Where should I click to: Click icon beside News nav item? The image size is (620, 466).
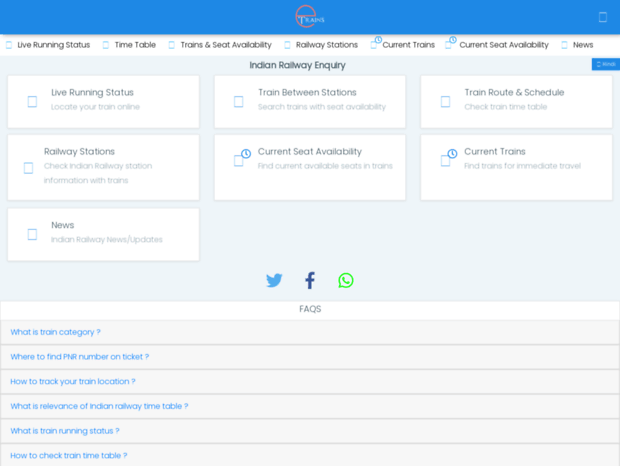(x=564, y=45)
